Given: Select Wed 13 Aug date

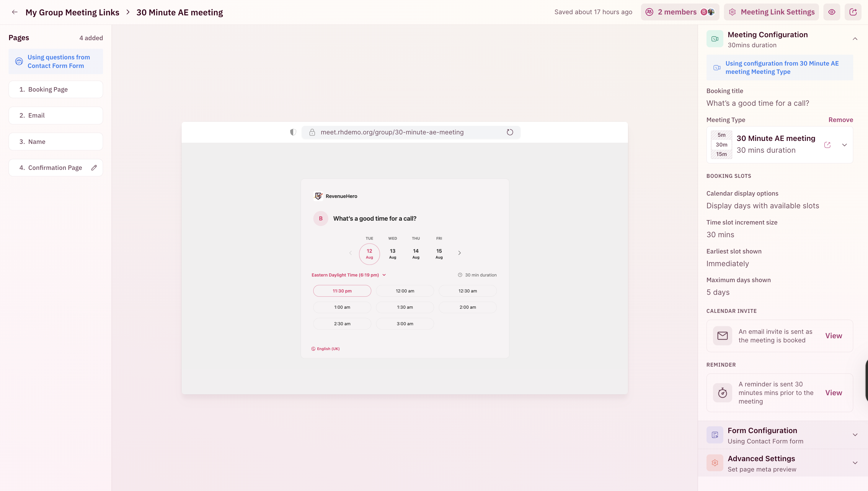Looking at the screenshot, I should pyautogui.click(x=393, y=253).
